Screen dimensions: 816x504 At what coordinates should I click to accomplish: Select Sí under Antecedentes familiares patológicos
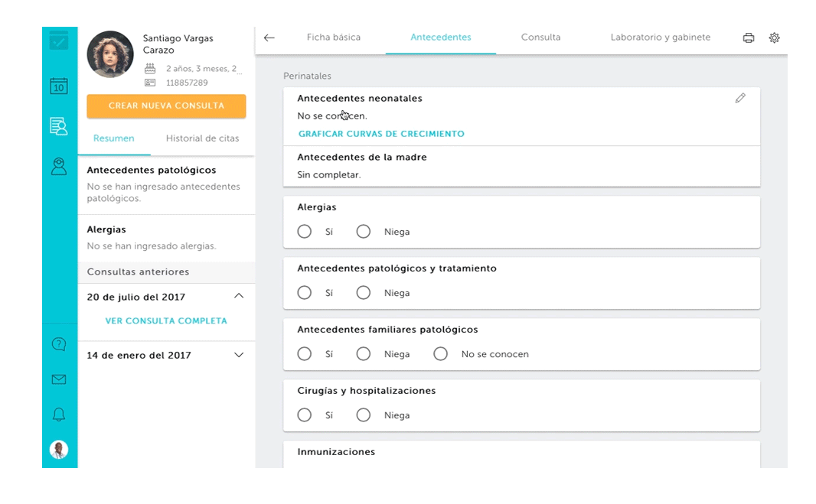tap(305, 354)
